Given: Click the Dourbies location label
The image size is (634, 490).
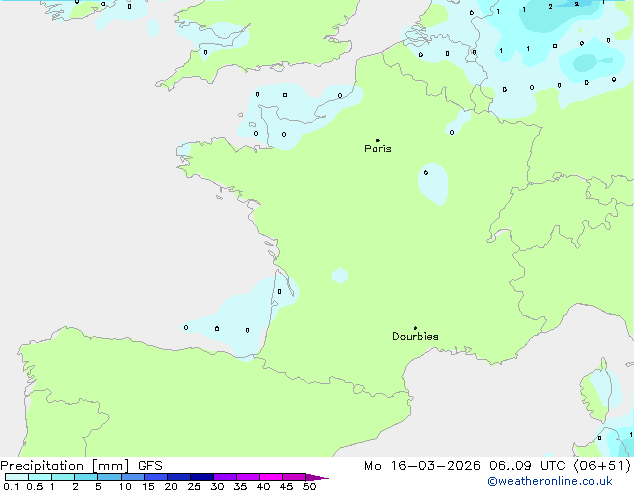Looking at the screenshot, I should (x=415, y=336).
